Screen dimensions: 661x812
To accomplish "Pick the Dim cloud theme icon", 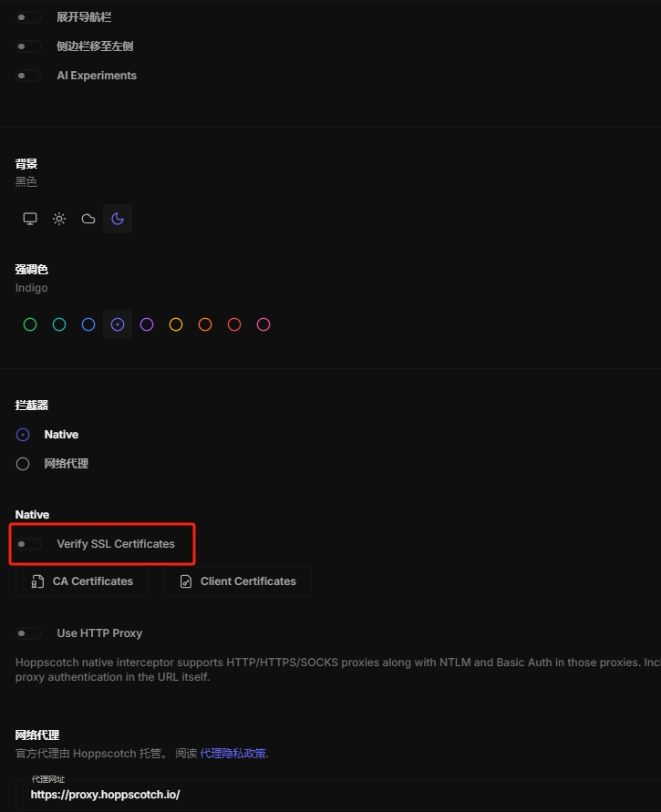I will click(88, 219).
